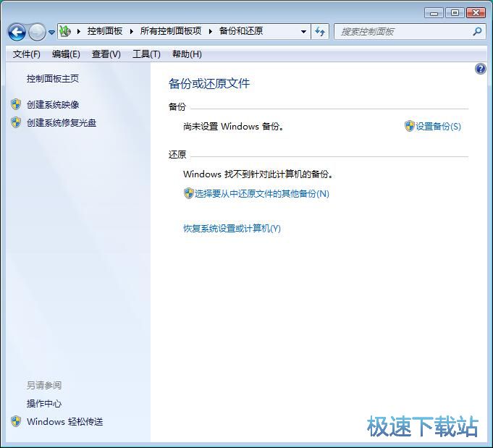Screen dimensions: 493x448
Task: Click 恢复系统设置或计算机(Y) link
Action: 232,229
